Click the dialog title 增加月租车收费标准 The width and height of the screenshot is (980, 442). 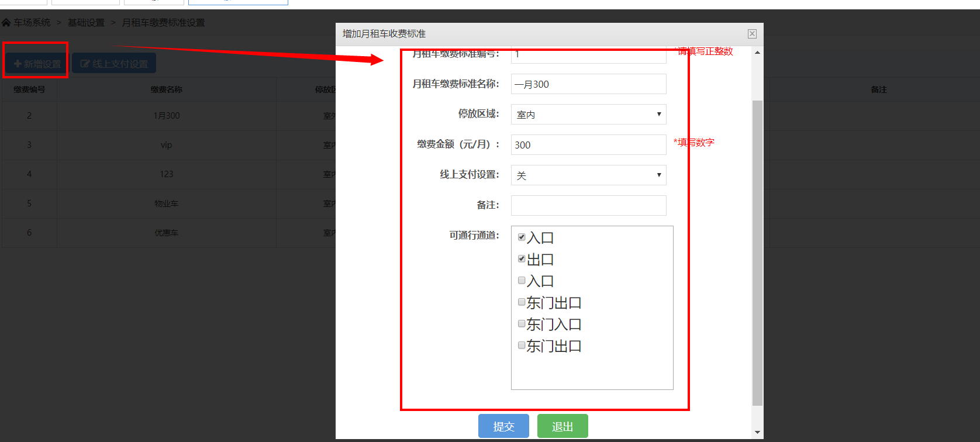(x=384, y=34)
